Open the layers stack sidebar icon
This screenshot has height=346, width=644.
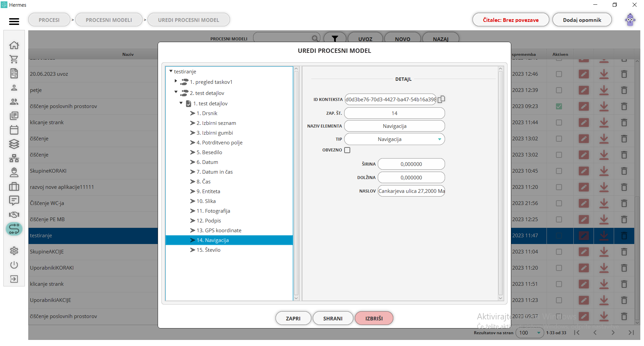point(14,144)
